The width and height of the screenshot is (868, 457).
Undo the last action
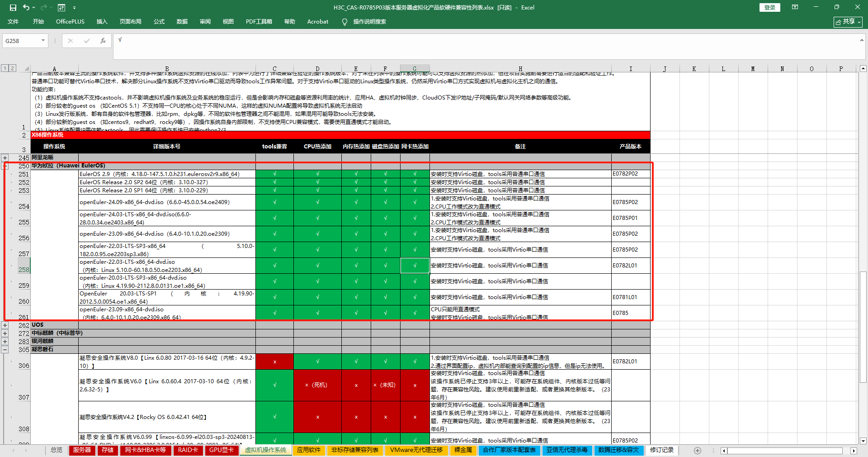click(x=26, y=8)
